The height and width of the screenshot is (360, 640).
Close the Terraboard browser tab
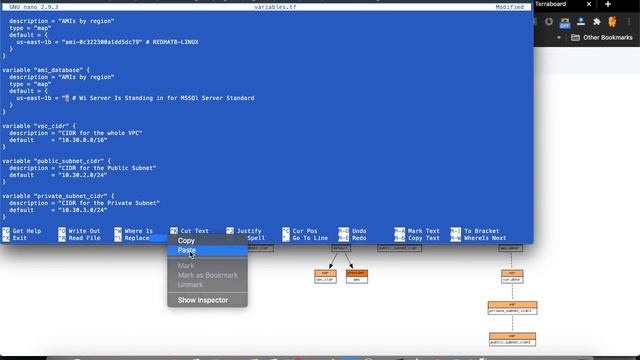click(x=589, y=4)
